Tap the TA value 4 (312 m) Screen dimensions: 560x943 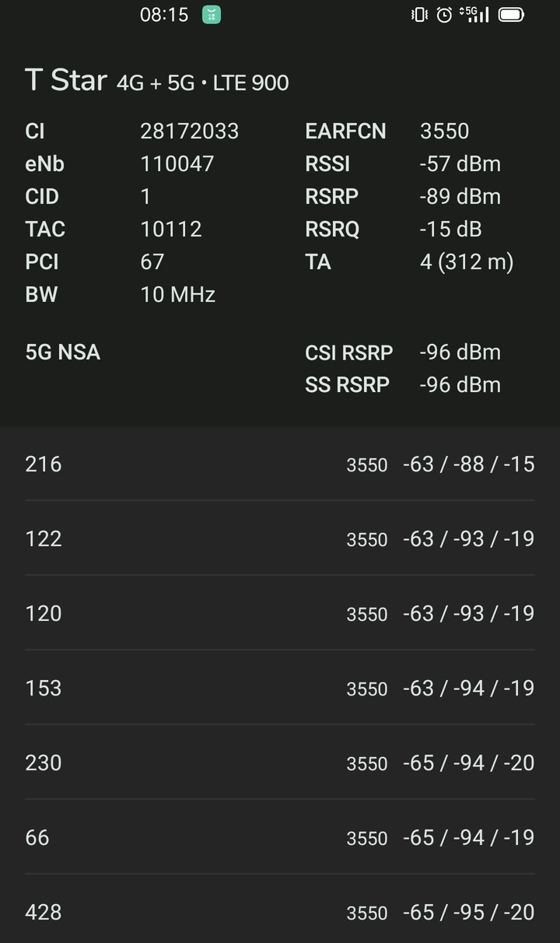pyautogui.click(x=467, y=262)
